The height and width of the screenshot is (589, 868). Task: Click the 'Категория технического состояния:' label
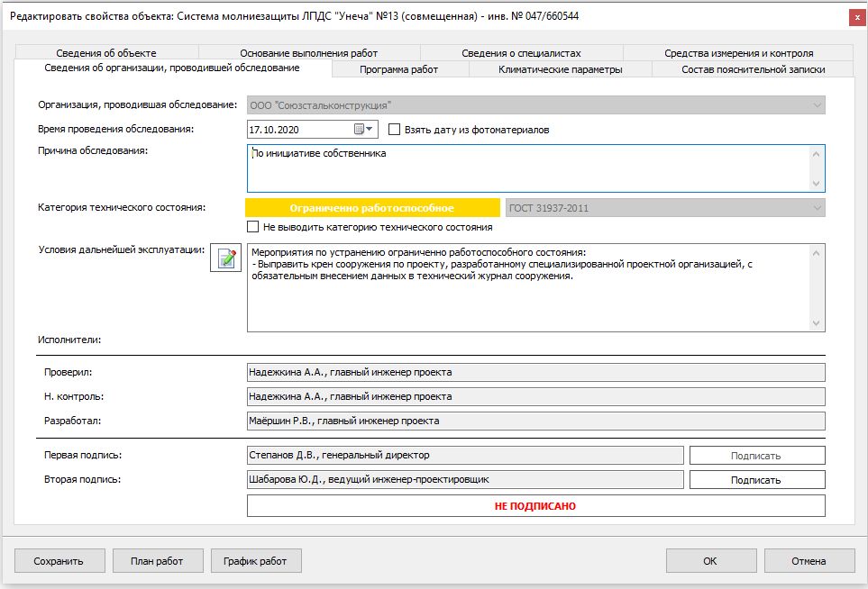(122, 207)
